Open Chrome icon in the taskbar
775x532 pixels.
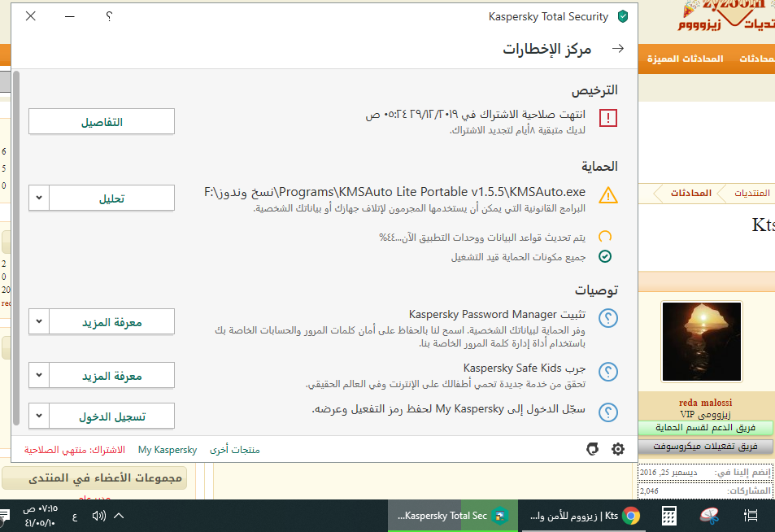coord(631,516)
